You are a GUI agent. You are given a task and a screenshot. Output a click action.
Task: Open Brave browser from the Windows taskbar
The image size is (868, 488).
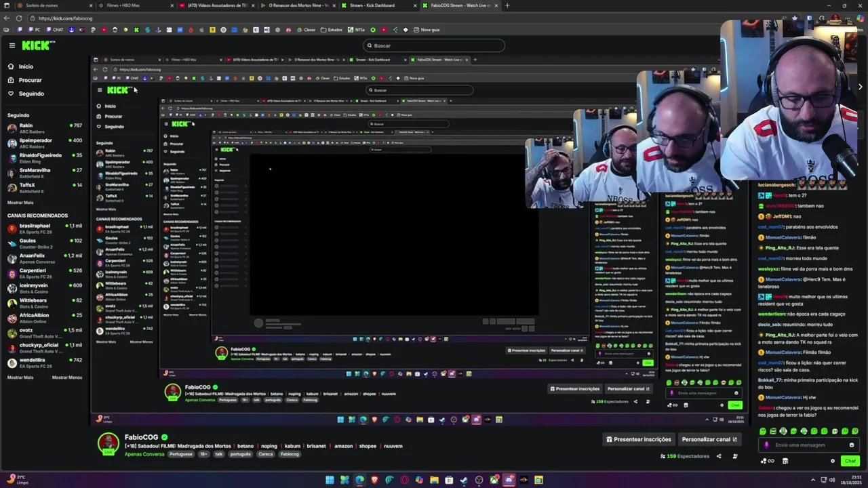point(374,480)
